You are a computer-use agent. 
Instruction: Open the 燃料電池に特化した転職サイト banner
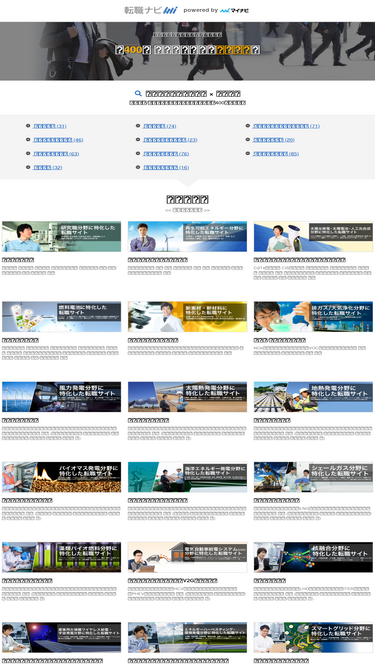(x=61, y=317)
